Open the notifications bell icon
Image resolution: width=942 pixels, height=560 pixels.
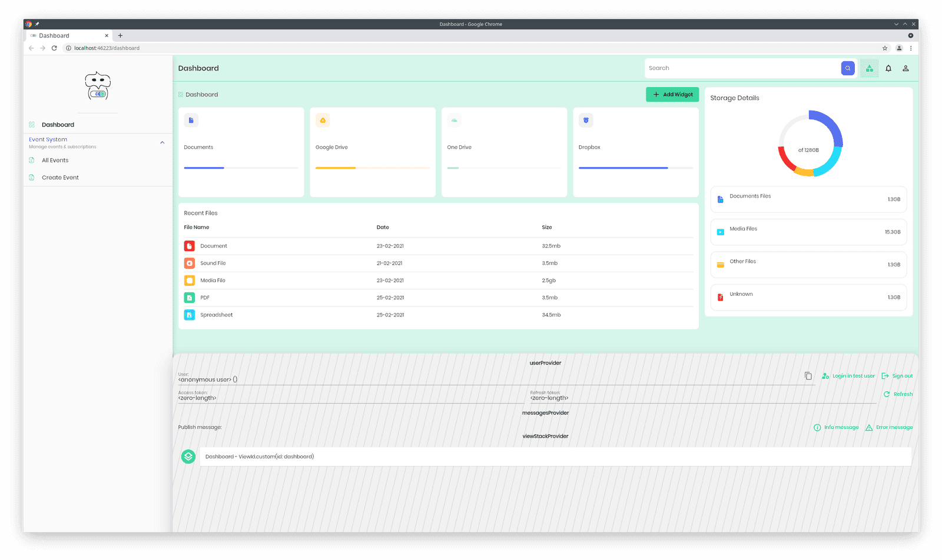(888, 68)
